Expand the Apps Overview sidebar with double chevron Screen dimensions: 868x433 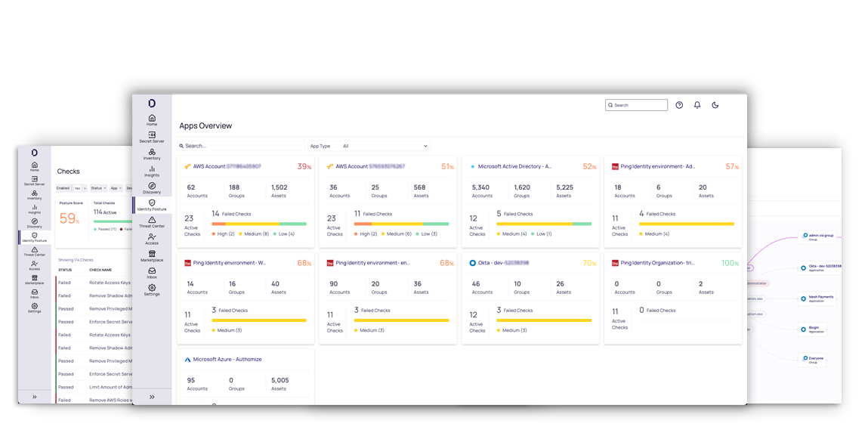point(152,397)
